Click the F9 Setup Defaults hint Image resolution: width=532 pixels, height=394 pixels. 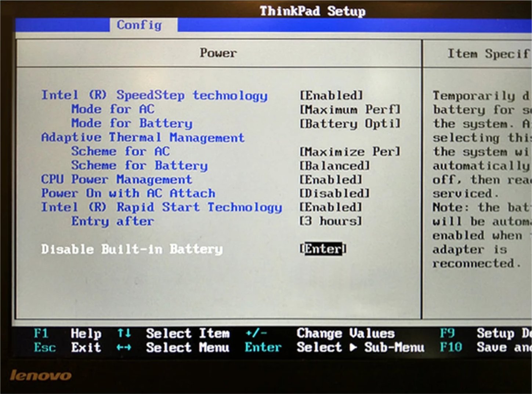[486, 334]
